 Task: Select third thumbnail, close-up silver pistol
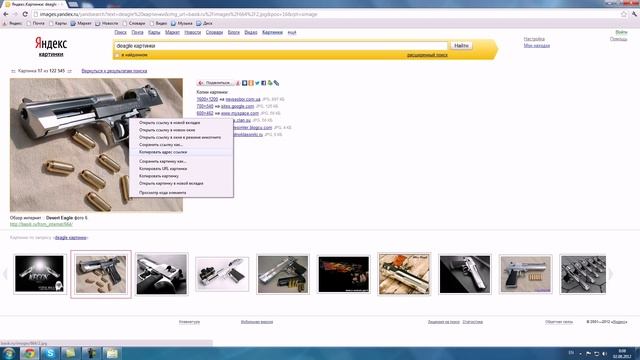(162, 274)
